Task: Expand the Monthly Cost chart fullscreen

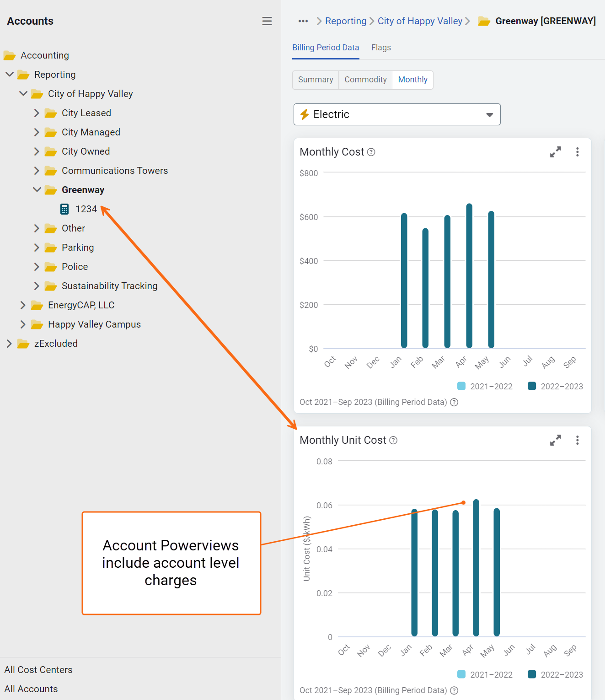Action: 555,152
